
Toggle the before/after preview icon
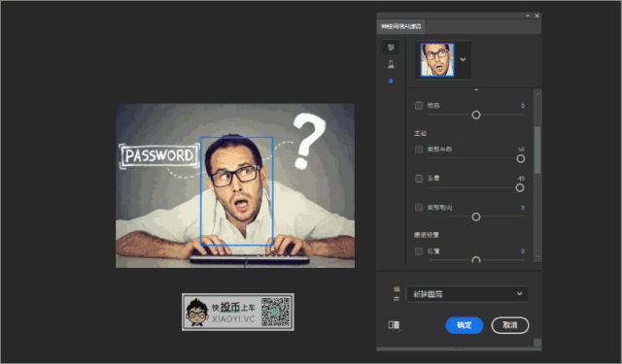coord(394,325)
